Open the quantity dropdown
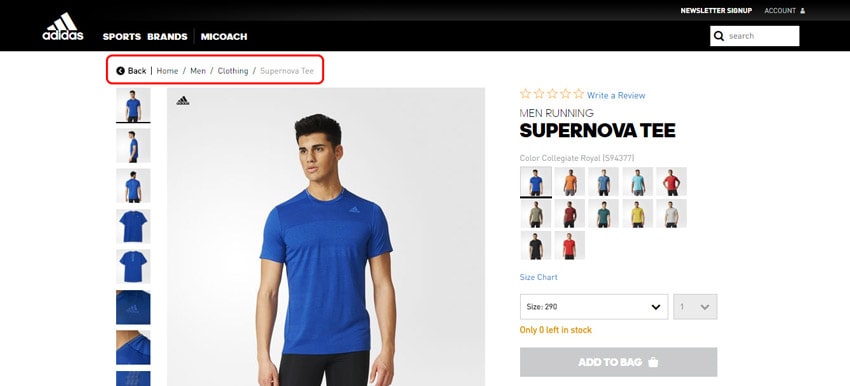 pos(696,307)
